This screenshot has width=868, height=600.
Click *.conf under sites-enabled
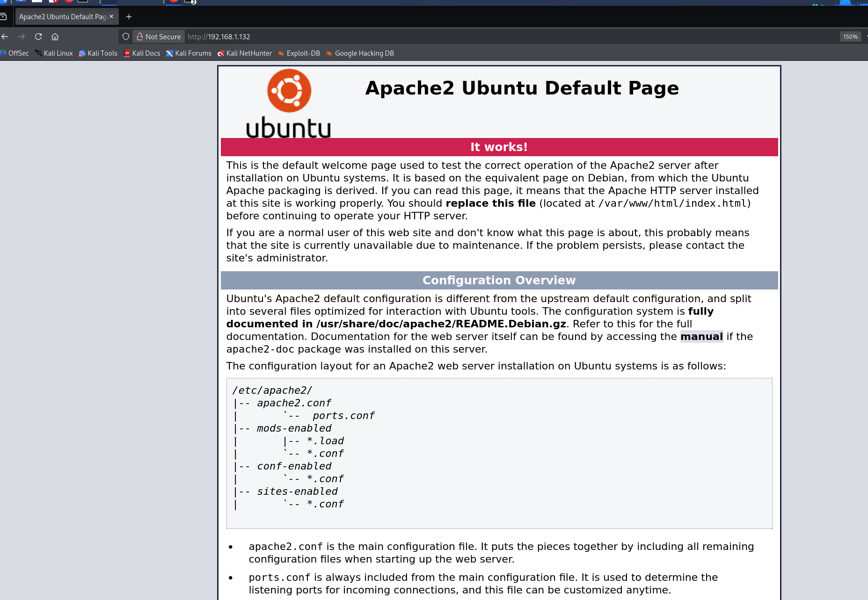[325, 504]
